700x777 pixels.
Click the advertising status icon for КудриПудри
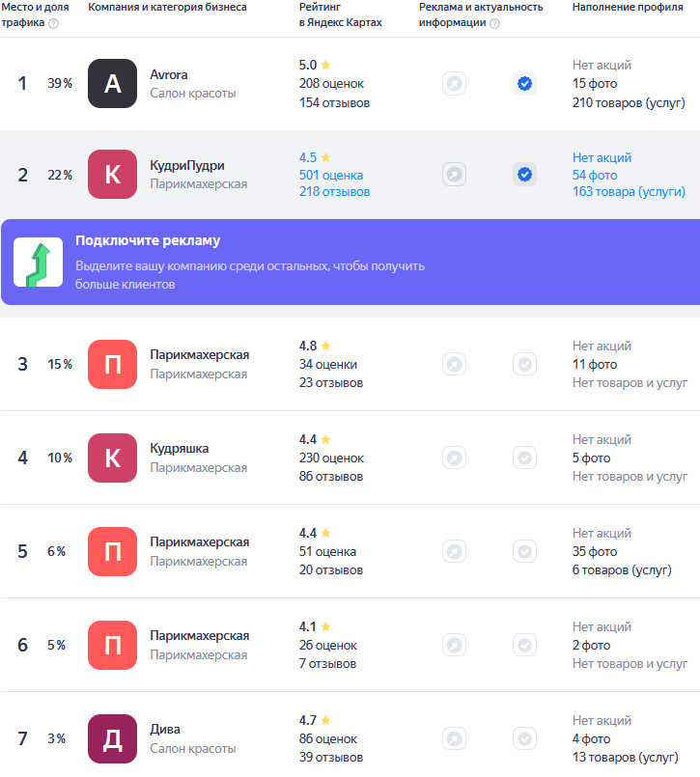point(454,175)
